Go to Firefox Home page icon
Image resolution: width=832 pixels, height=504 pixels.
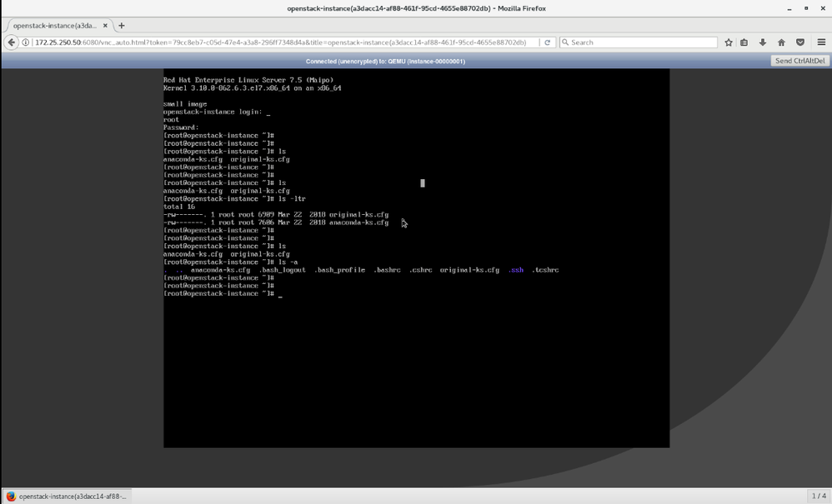[x=781, y=42]
